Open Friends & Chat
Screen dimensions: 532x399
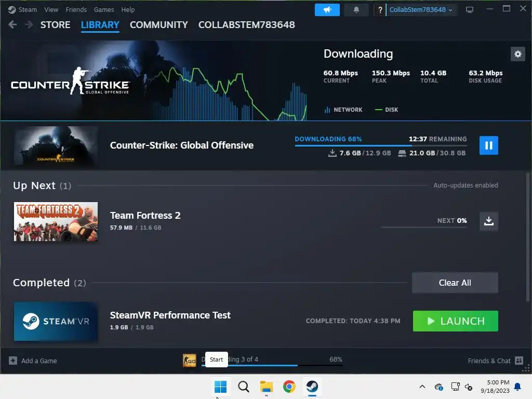489,361
